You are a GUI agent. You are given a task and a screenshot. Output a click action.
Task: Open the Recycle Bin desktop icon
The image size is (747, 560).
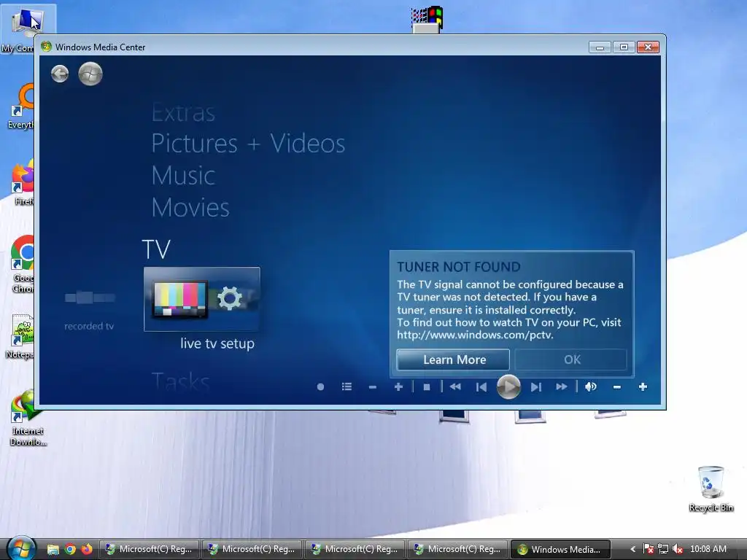click(711, 488)
